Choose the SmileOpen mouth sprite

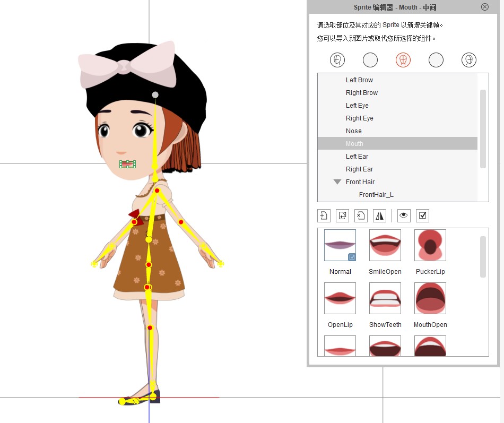(x=385, y=245)
